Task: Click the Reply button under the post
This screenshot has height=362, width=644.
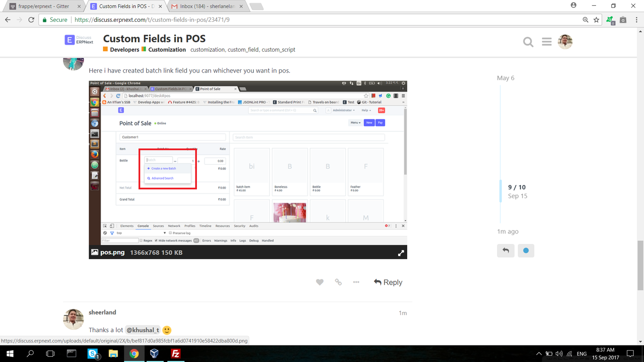Action: coord(388,282)
